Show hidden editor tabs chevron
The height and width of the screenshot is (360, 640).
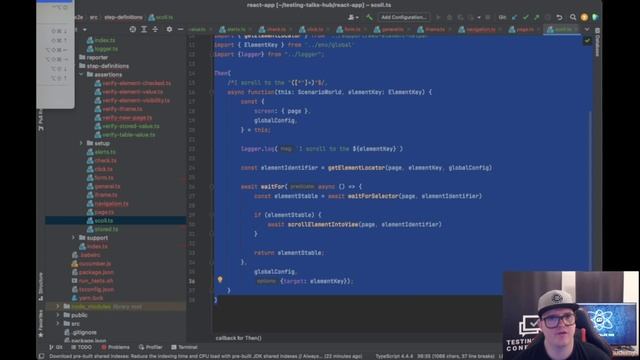click(587, 29)
